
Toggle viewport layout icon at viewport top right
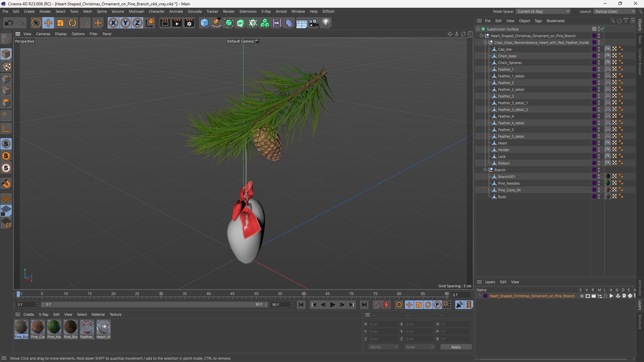pos(470,34)
